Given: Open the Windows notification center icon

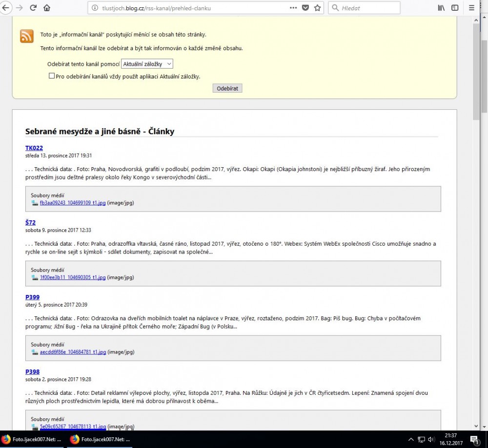Looking at the screenshot, I should click(x=473, y=439).
